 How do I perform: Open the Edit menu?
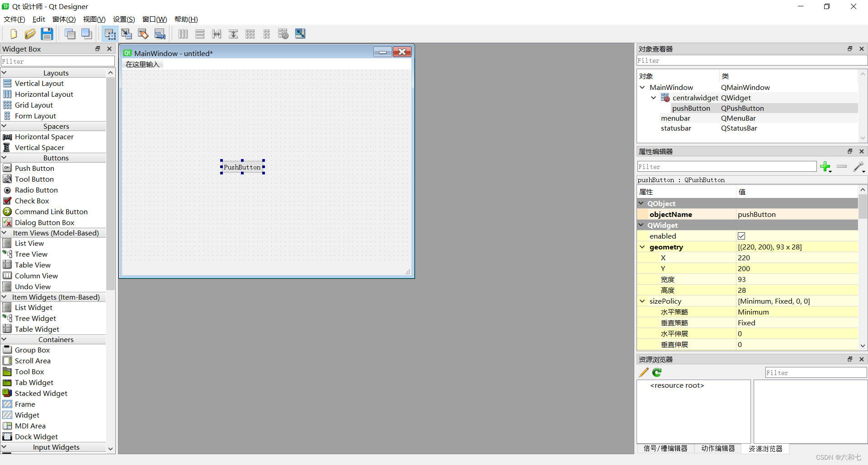click(39, 19)
